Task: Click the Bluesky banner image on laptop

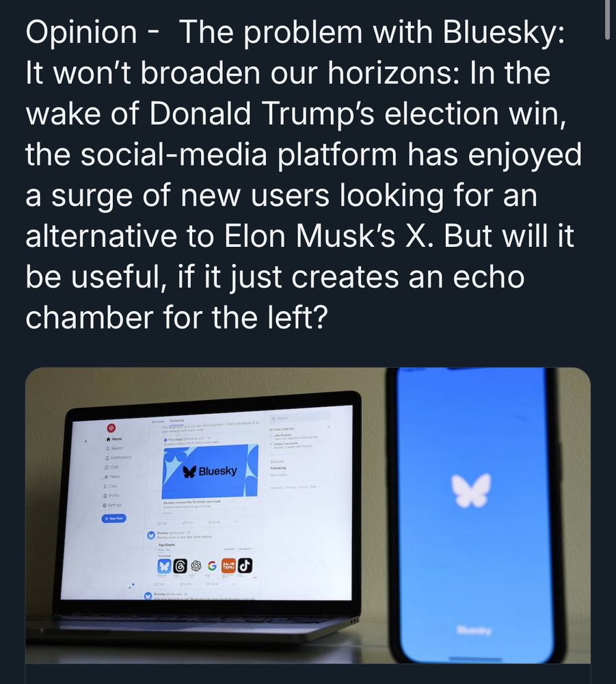Action: coord(210,471)
